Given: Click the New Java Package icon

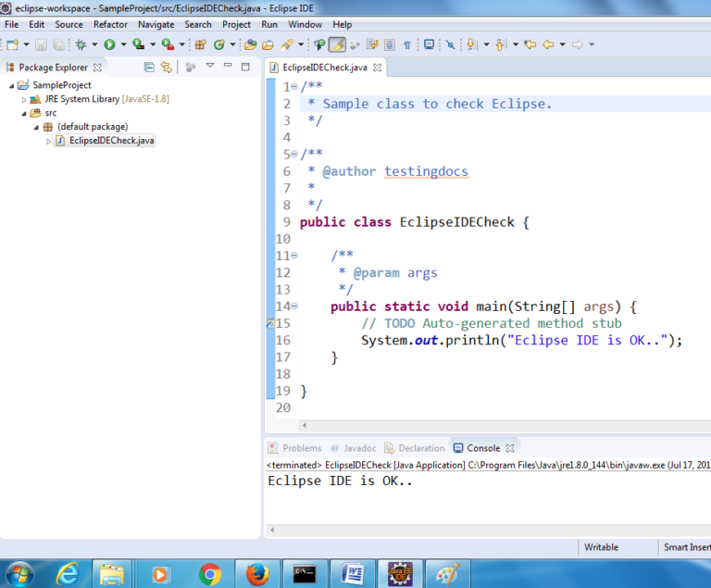Looking at the screenshot, I should pyautogui.click(x=199, y=44).
